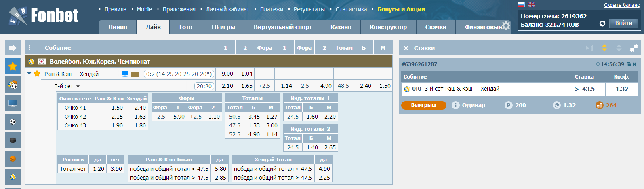This screenshot has width=644, height=189.
Task: Select odds 1.50 for Очко 41 Раш & Кэш
Action: point(117,108)
